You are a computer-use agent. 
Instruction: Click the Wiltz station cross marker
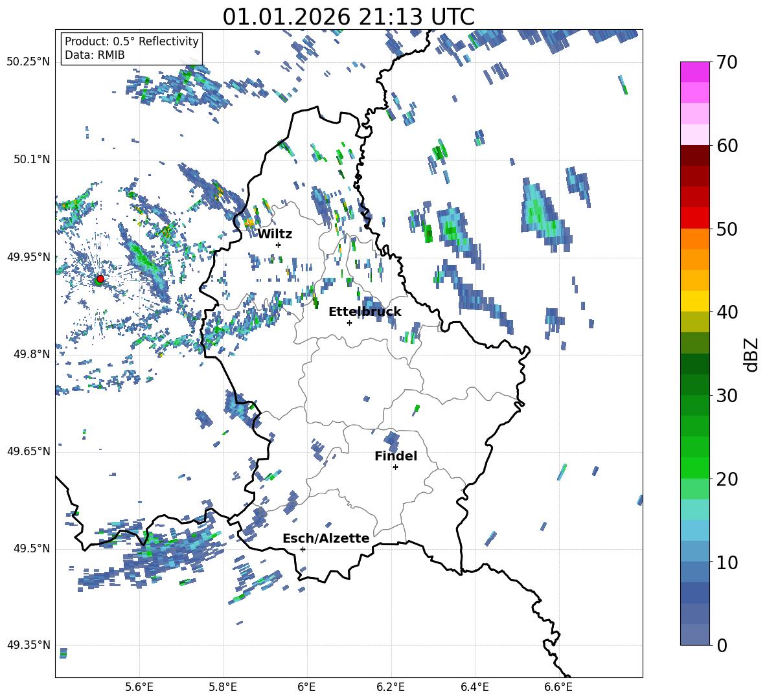[278, 245]
